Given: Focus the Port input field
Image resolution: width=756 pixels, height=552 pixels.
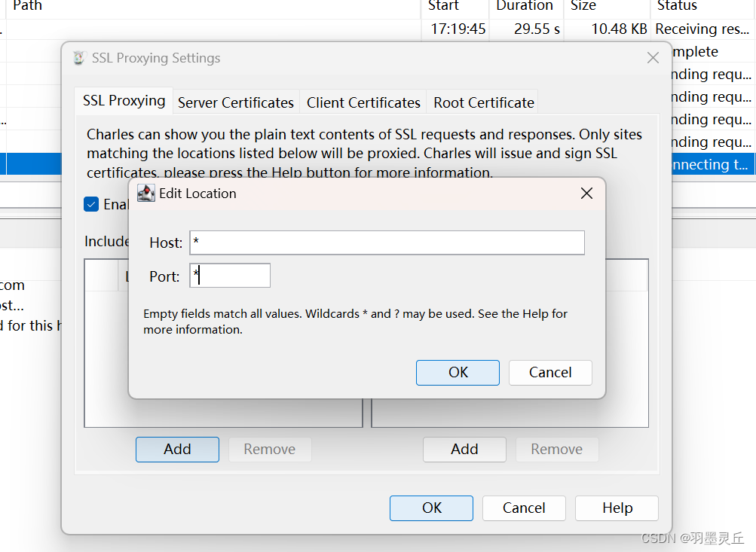Looking at the screenshot, I should 230,276.
